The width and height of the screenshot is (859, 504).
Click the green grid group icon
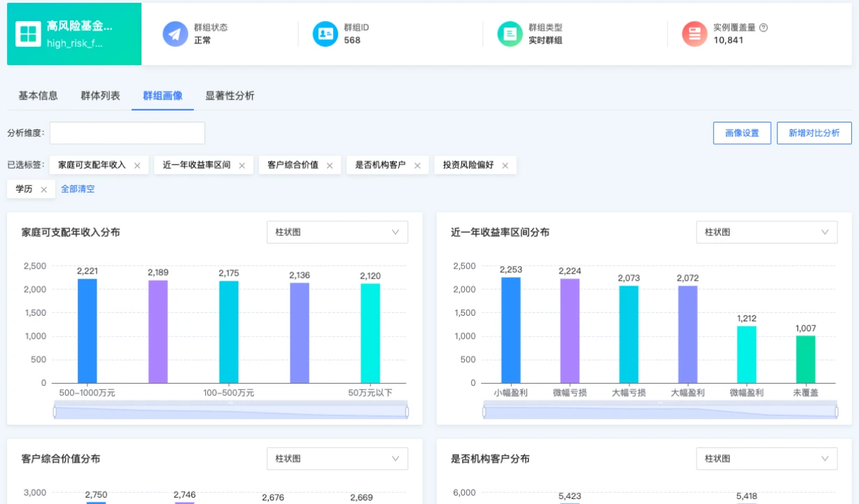[x=29, y=34]
